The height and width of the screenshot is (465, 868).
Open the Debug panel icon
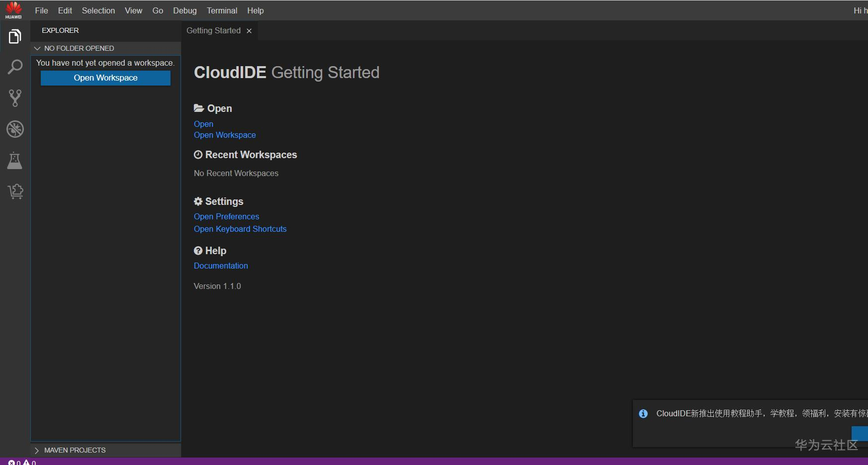tap(15, 129)
